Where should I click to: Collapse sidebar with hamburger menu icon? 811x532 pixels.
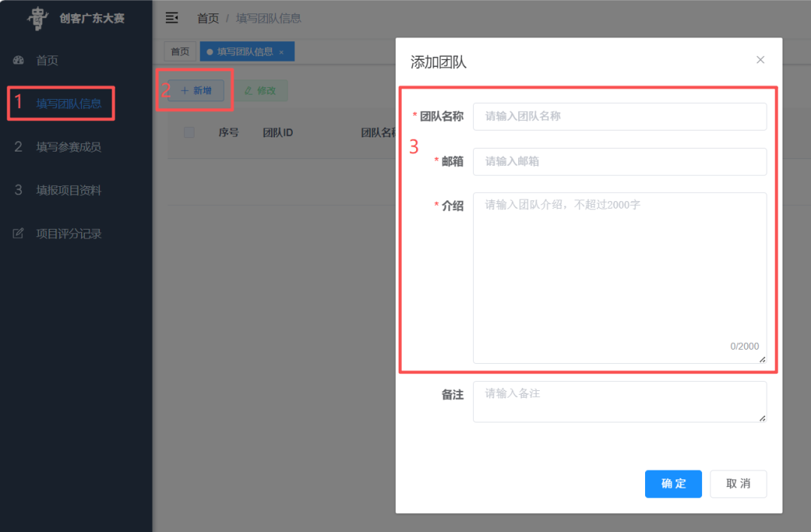click(172, 18)
